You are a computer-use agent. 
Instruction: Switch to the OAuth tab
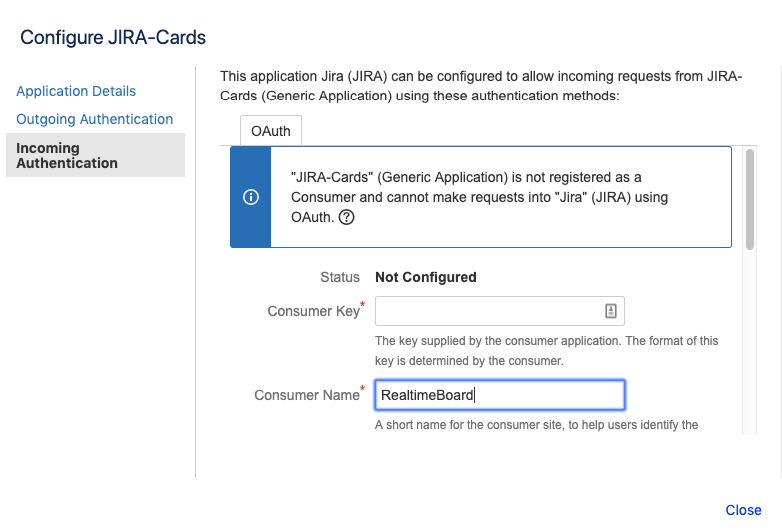pos(271,131)
